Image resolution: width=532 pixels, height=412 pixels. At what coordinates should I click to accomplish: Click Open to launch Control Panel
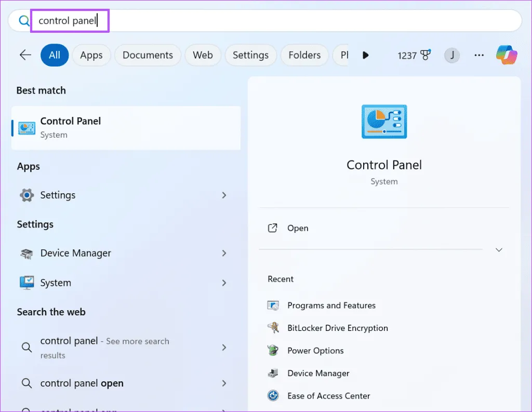tap(298, 228)
